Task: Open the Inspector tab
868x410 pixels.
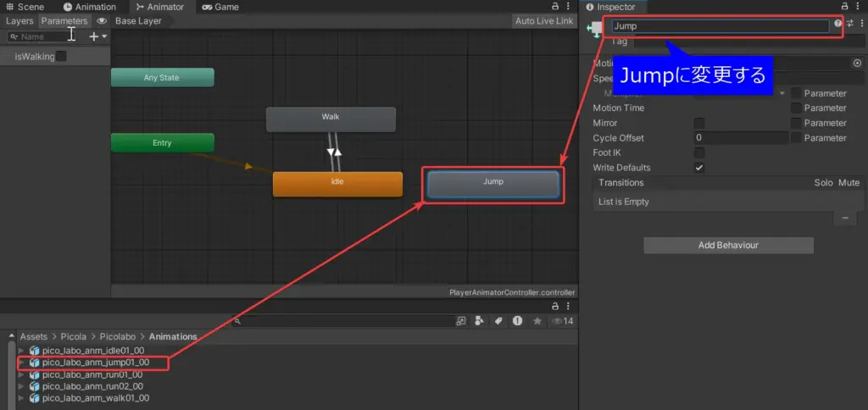Action: (610, 7)
